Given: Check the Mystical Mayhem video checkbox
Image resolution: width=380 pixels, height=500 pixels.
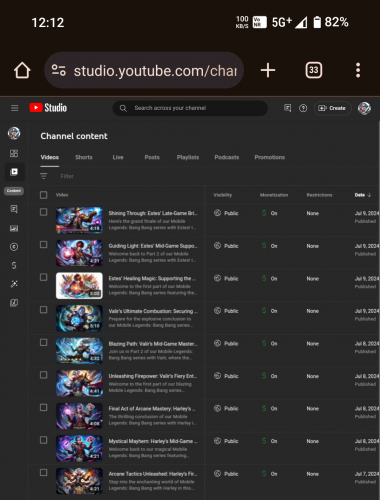Looking at the screenshot, I should [43, 440].
